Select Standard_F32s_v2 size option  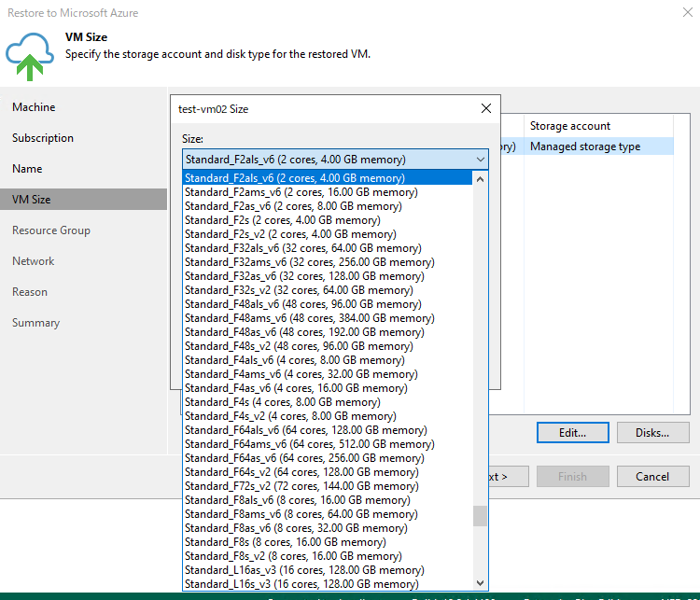coord(328,290)
